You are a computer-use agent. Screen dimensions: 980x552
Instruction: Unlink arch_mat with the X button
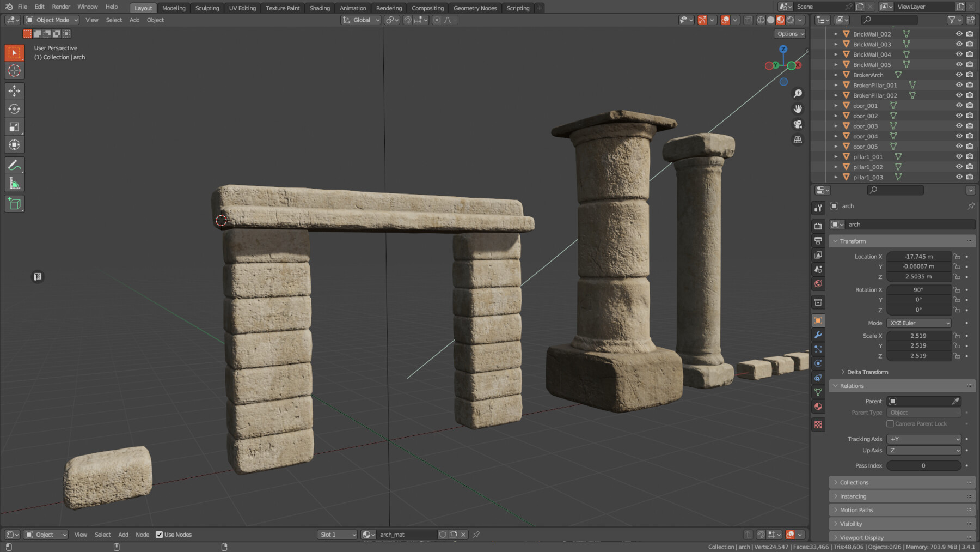pos(463,535)
